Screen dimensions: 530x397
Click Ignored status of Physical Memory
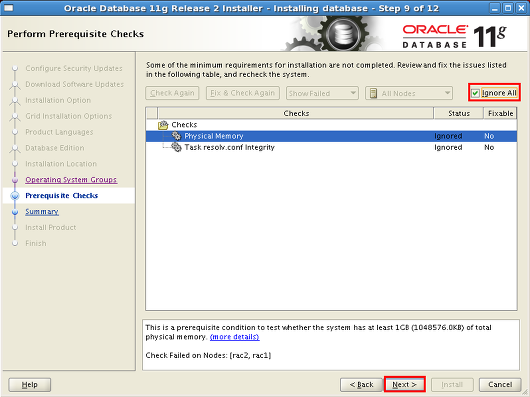(448, 136)
